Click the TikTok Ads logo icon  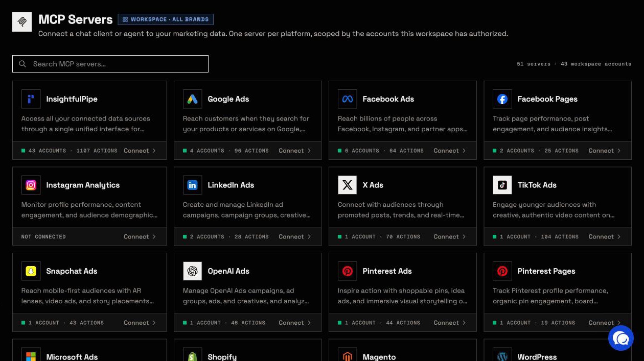coord(502,185)
